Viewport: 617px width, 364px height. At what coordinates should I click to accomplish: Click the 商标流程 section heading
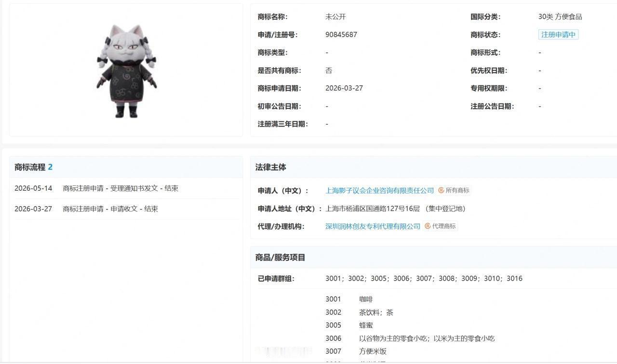(30, 167)
